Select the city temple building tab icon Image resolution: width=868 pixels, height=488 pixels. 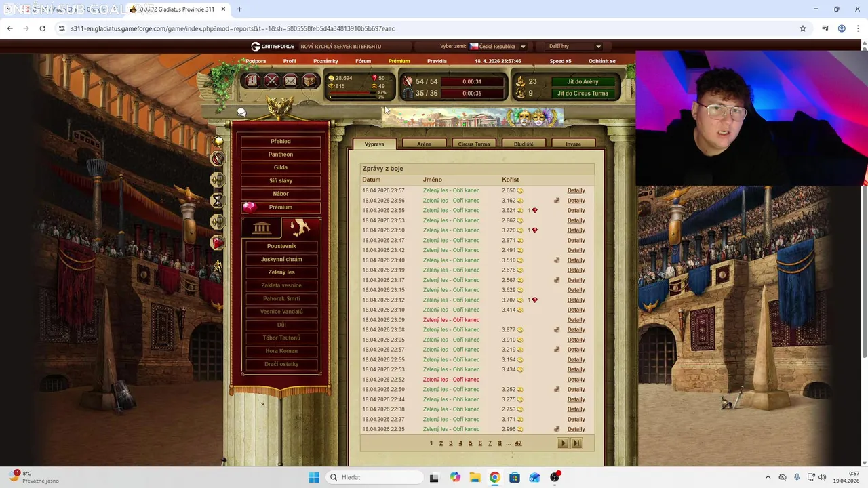pos(261,228)
